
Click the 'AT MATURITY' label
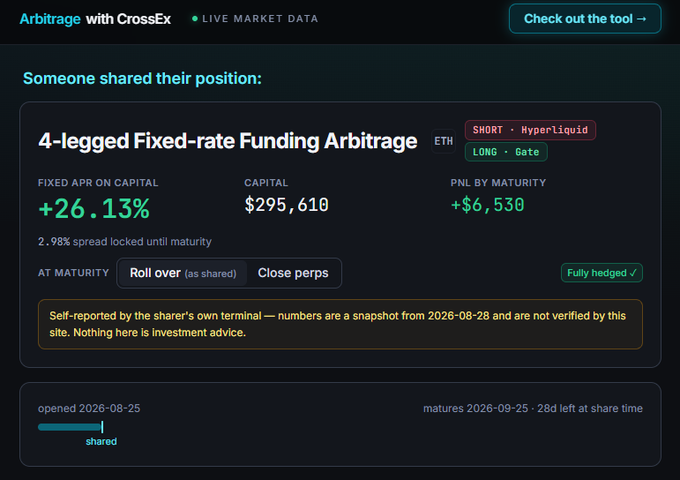73,273
